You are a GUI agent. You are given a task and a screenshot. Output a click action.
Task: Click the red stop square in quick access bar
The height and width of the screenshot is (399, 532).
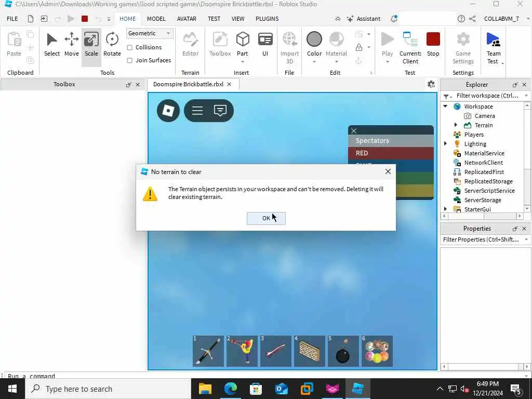85,19
